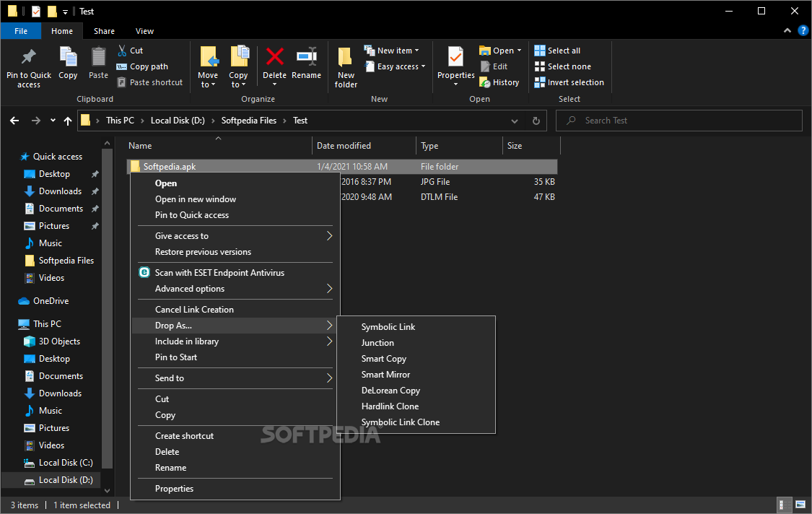Open recent locations dropdown arrow

(x=53, y=121)
